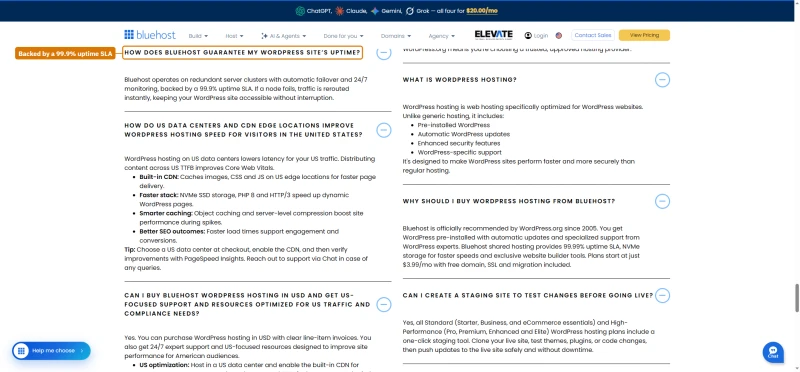Open the Agency menu

tap(442, 36)
